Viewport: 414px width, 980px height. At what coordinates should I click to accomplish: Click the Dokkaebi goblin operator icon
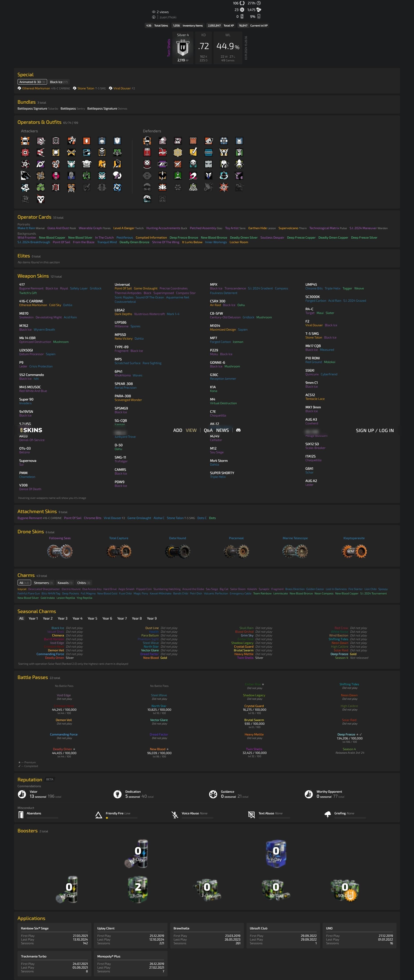(86, 164)
